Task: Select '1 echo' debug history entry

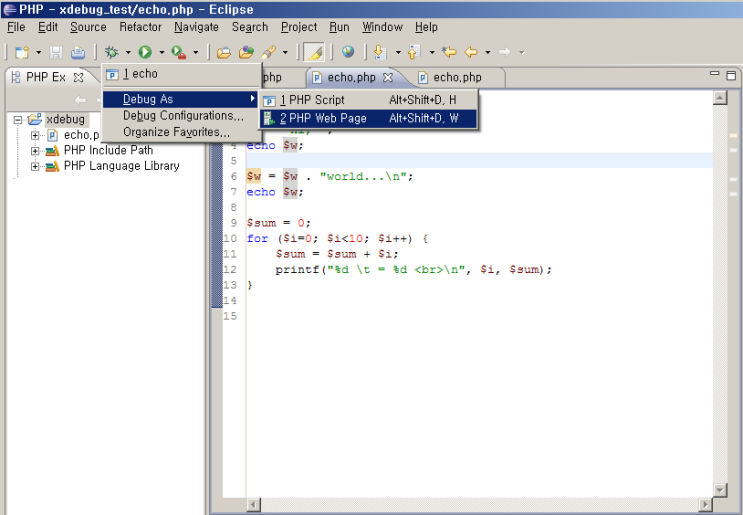Action: [x=182, y=74]
